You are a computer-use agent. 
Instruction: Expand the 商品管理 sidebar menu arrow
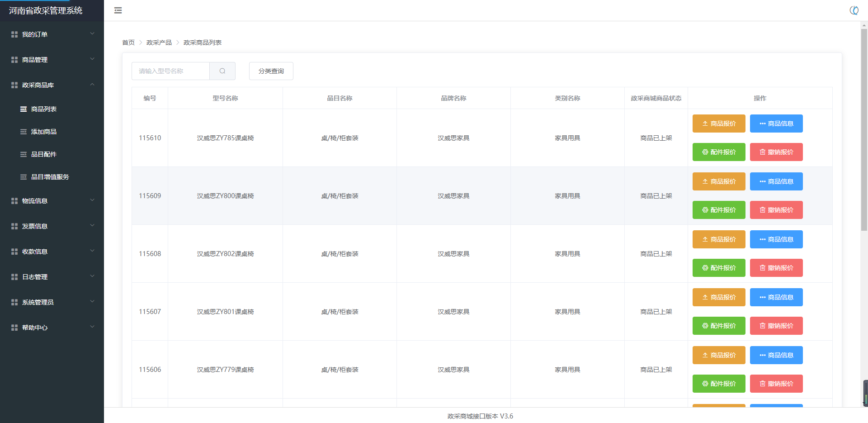click(x=92, y=59)
